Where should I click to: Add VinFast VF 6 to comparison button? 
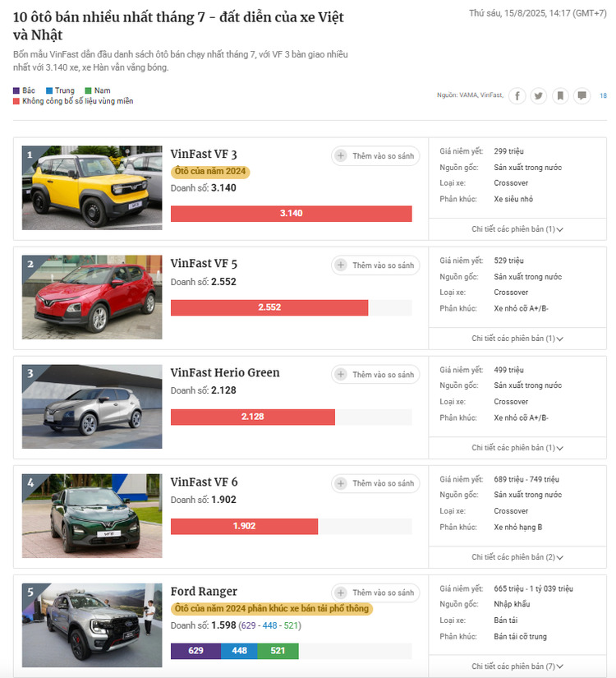pyautogui.click(x=375, y=483)
